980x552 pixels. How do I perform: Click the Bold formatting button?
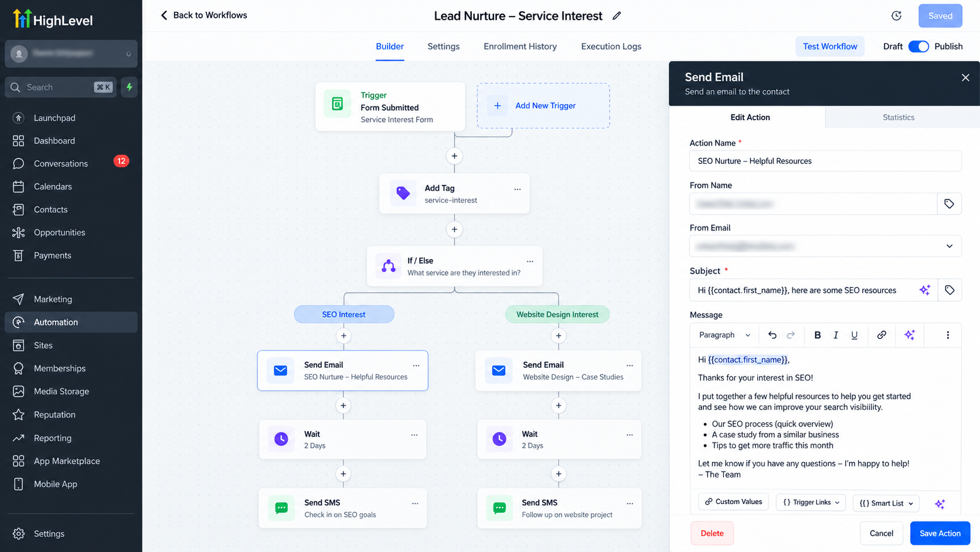coord(817,335)
